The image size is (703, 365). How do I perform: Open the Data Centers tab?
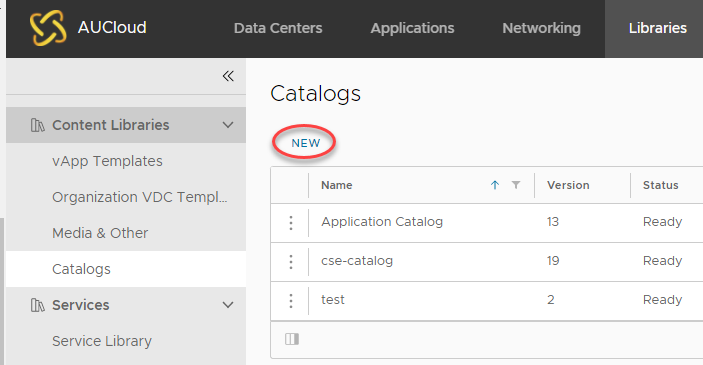click(278, 28)
